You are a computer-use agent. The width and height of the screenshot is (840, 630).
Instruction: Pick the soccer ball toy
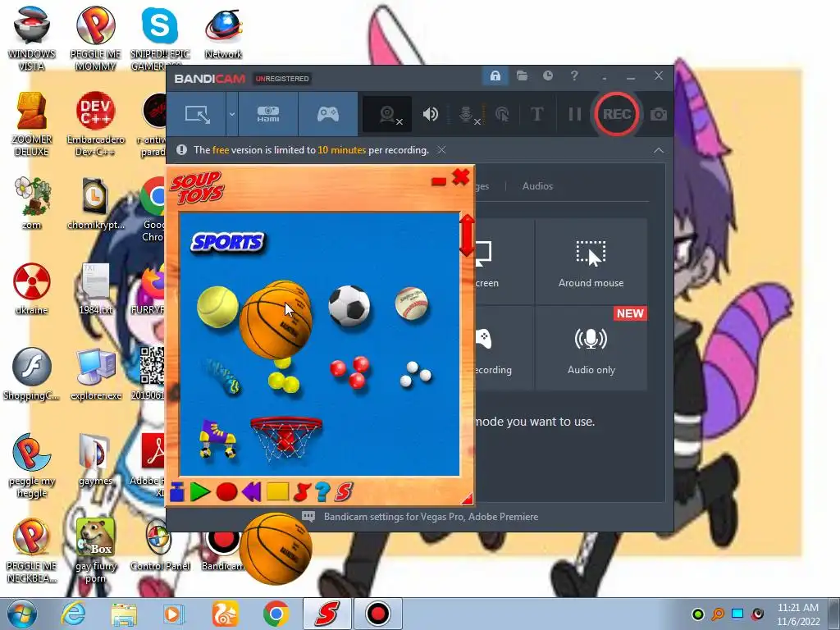[x=349, y=305]
